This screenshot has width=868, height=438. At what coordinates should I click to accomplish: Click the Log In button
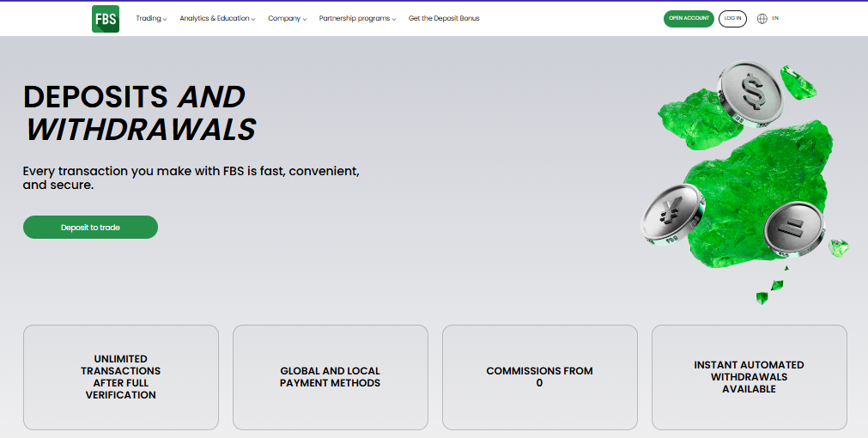coord(732,18)
